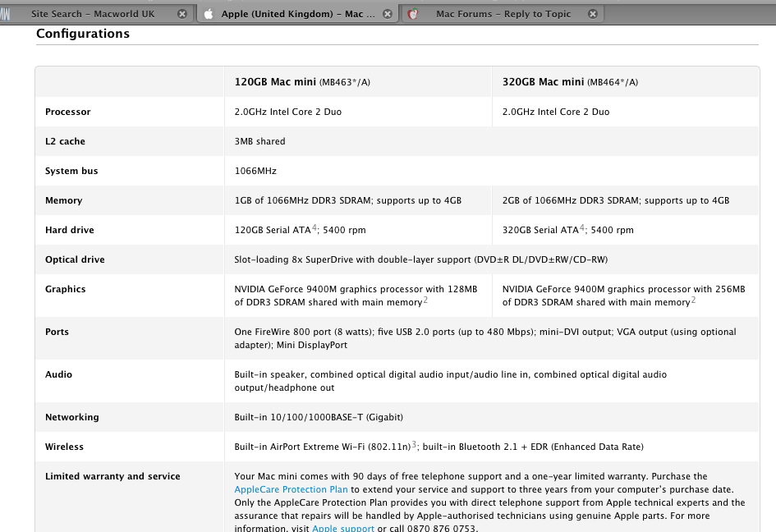Screen dimensions: 776x532
Task: Click the Processor row label
Action: [68, 112]
